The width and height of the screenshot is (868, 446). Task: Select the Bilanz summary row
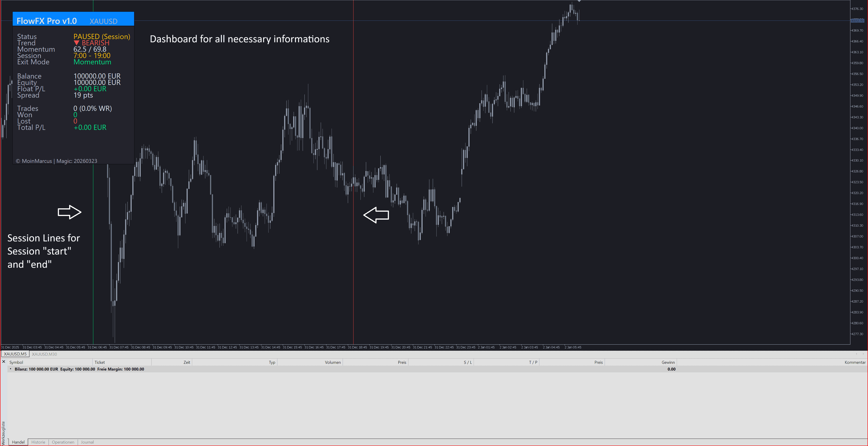tap(437, 369)
